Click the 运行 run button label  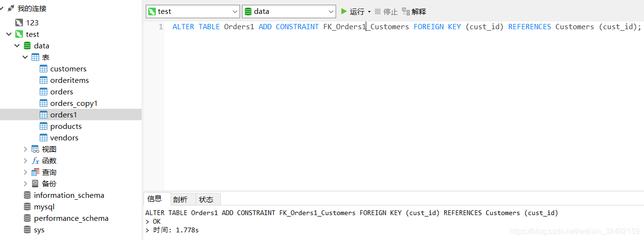click(x=357, y=11)
